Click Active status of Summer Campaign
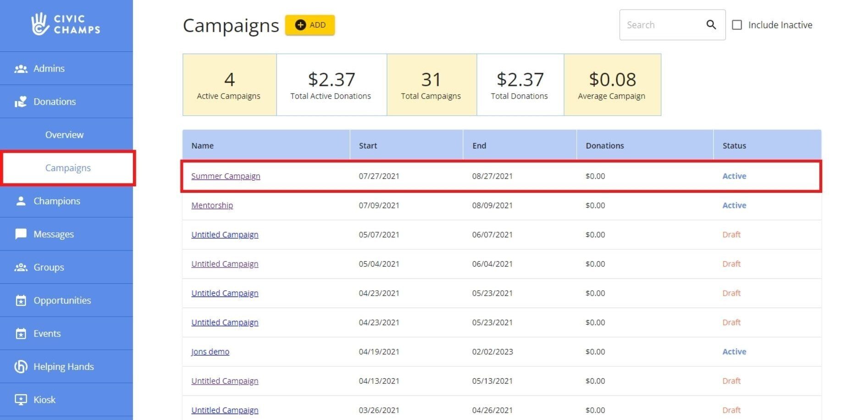The height and width of the screenshot is (420, 868). click(x=734, y=176)
